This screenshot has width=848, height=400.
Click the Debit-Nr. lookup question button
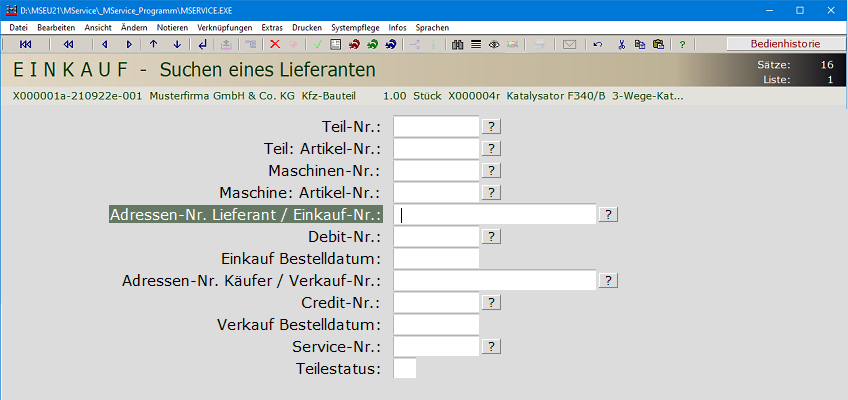(x=491, y=236)
